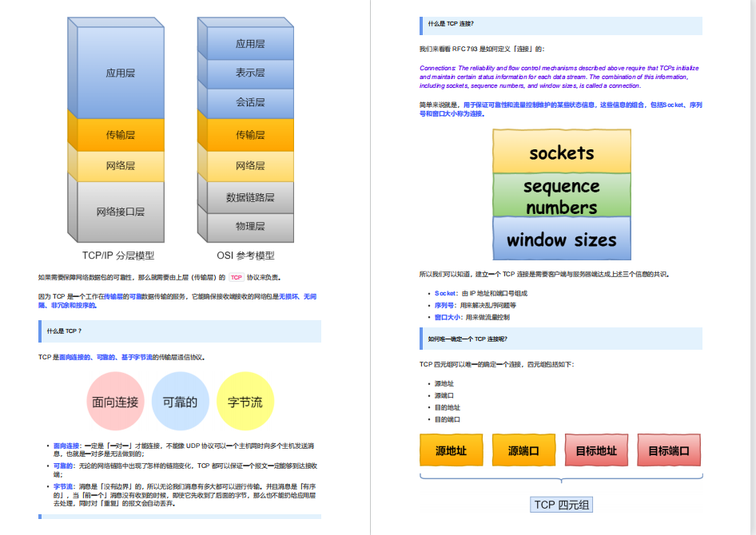
Task: Click the 传输层 layer in TCP/IP model
Action: click(121, 135)
